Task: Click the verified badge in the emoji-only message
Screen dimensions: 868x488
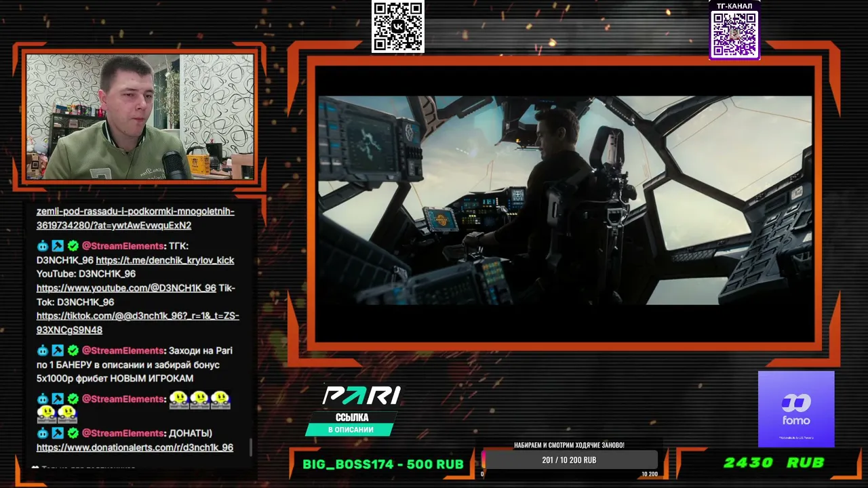Action: 73,399
